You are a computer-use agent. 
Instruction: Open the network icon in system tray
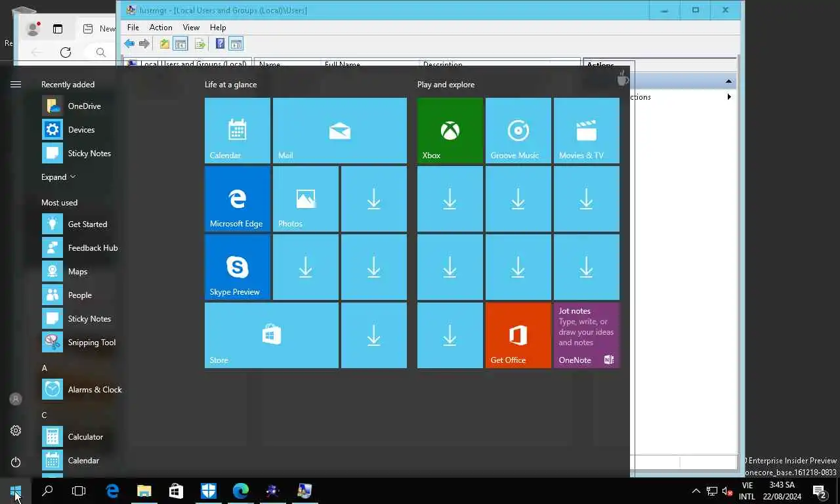(712, 491)
